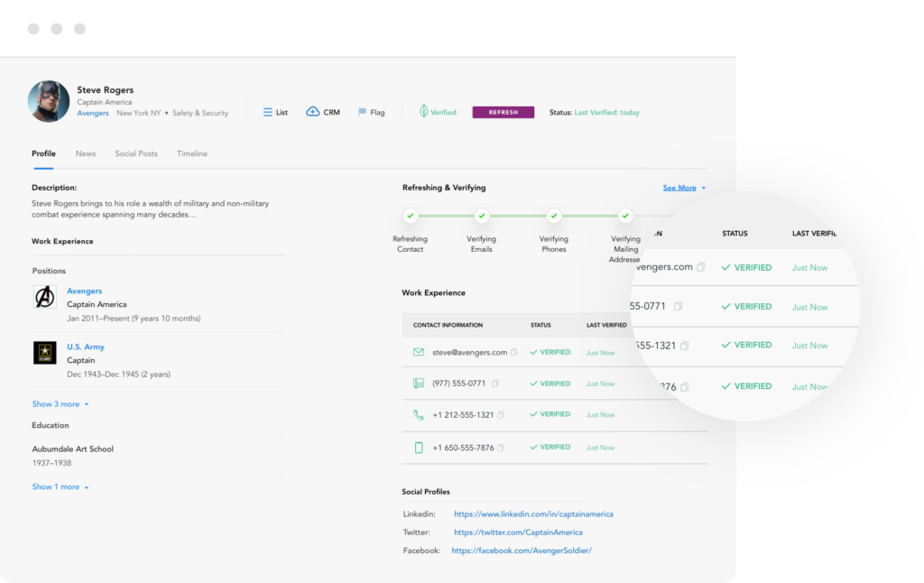This screenshot has width=924, height=583.
Task: Click the Contact Information column header
Action: tap(448, 325)
